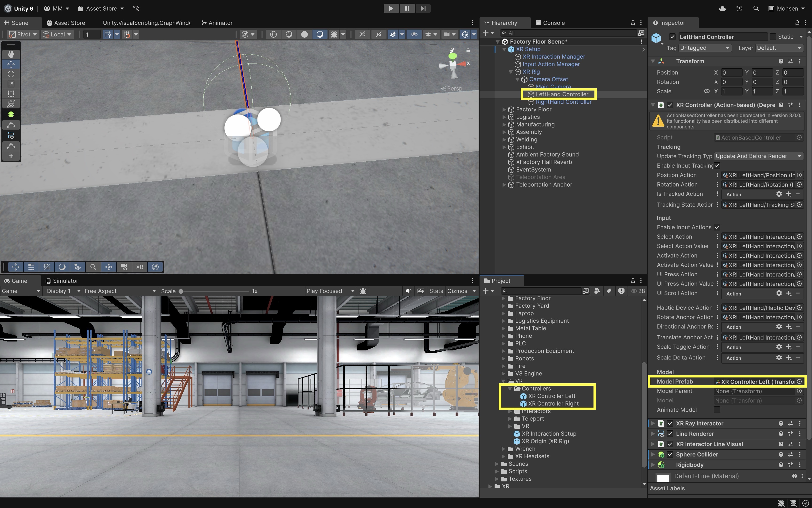Viewport: 812px width, 508px height.
Task: Disable XR Controller (Action-based) component checkbox
Action: pyautogui.click(x=670, y=105)
